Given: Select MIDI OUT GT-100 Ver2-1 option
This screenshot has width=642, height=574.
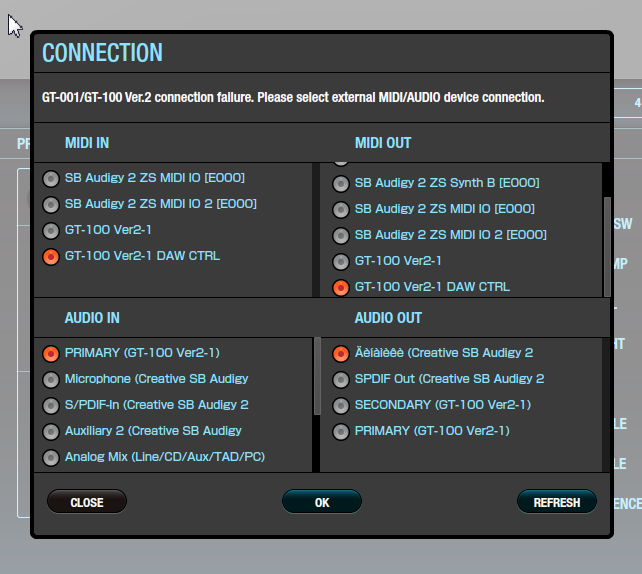Looking at the screenshot, I should point(341,262).
